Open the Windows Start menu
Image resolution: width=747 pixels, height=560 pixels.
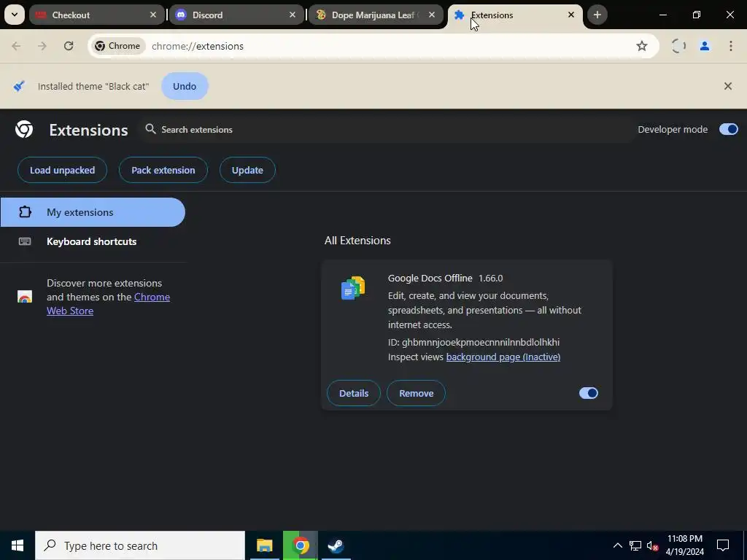click(18, 545)
